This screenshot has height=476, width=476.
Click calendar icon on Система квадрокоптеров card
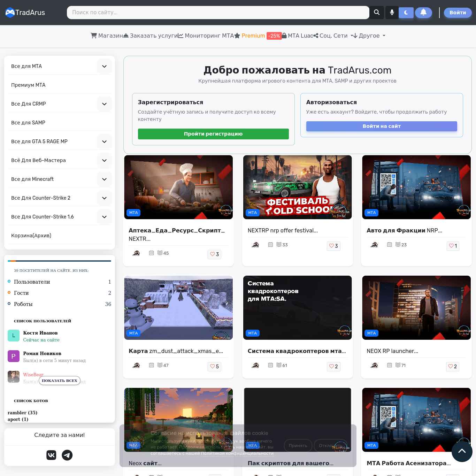point(270,365)
